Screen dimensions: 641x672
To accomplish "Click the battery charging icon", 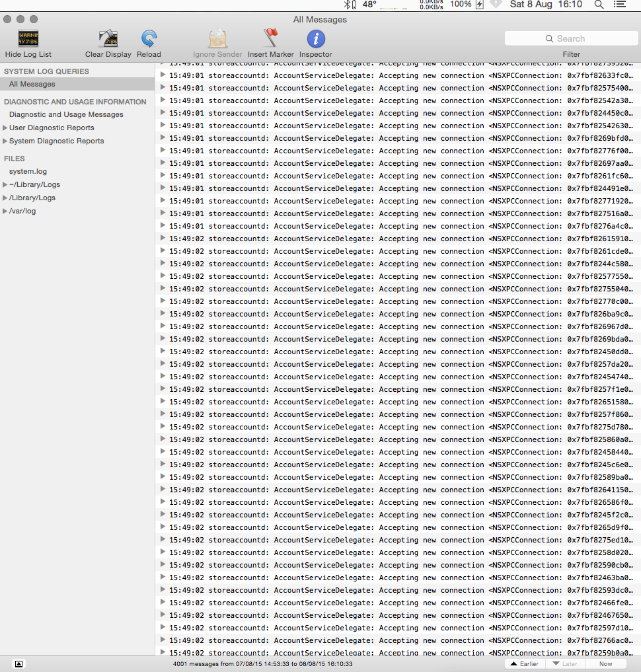I will pyautogui.click(x=480, y=5).
